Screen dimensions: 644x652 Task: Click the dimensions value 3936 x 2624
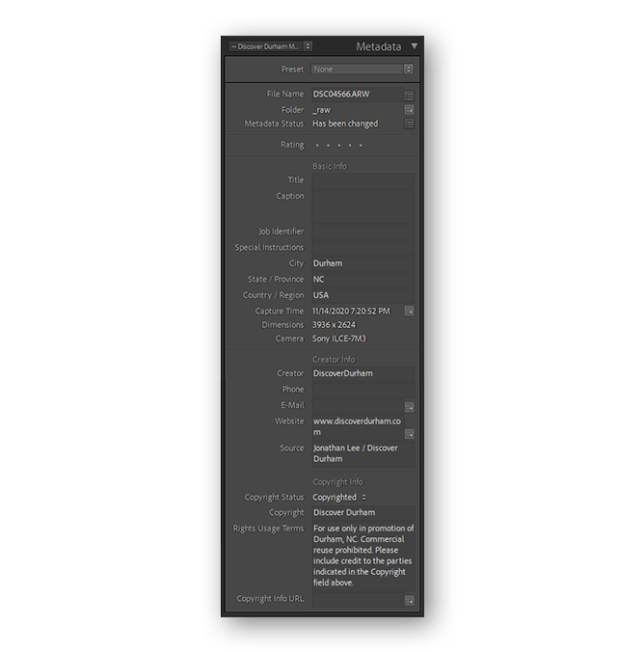(x=334, y=325)
